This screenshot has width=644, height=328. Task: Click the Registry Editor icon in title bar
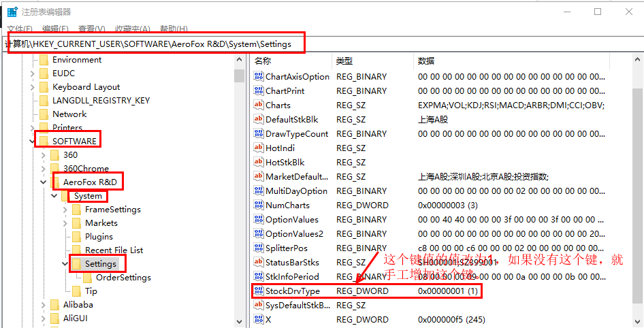pos(12,12)
